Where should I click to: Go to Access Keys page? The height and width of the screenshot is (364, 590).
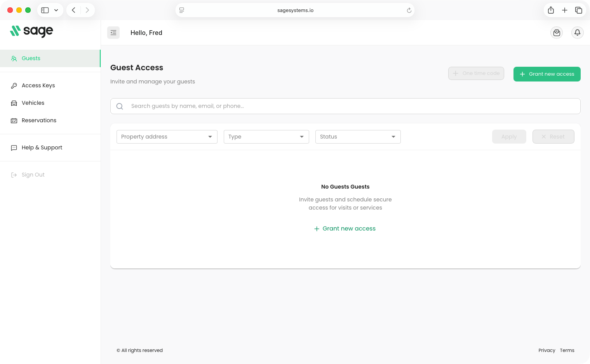tap(50, 85)
